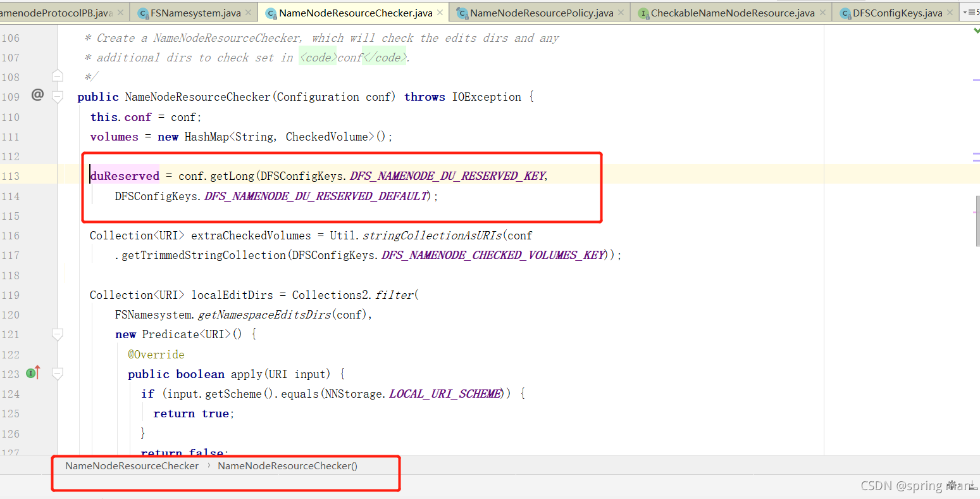Close the DFSConfigKeys.java tab
This screenshot has height=499, width=980.
950,13
